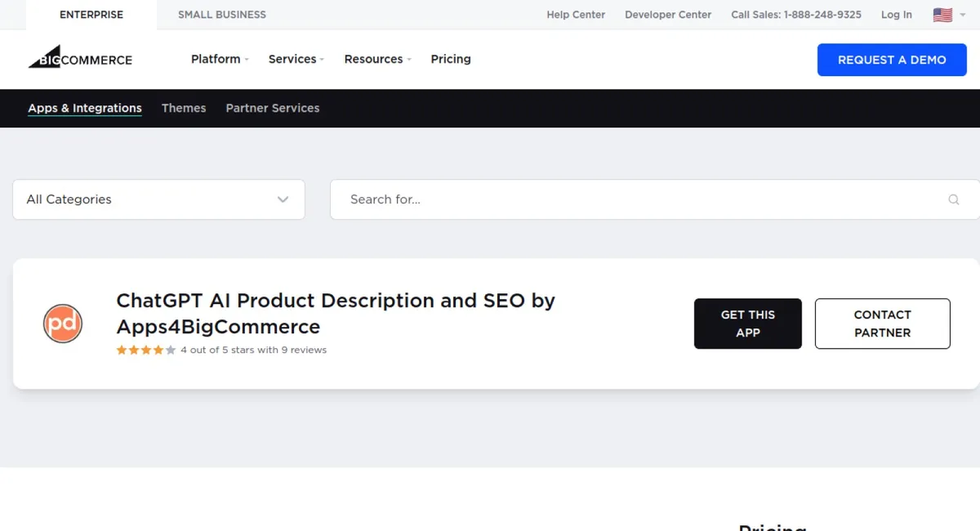Viewport: 980px width, 531px height.
Task: Open the Help Center link
Action: tap(576, 14)
